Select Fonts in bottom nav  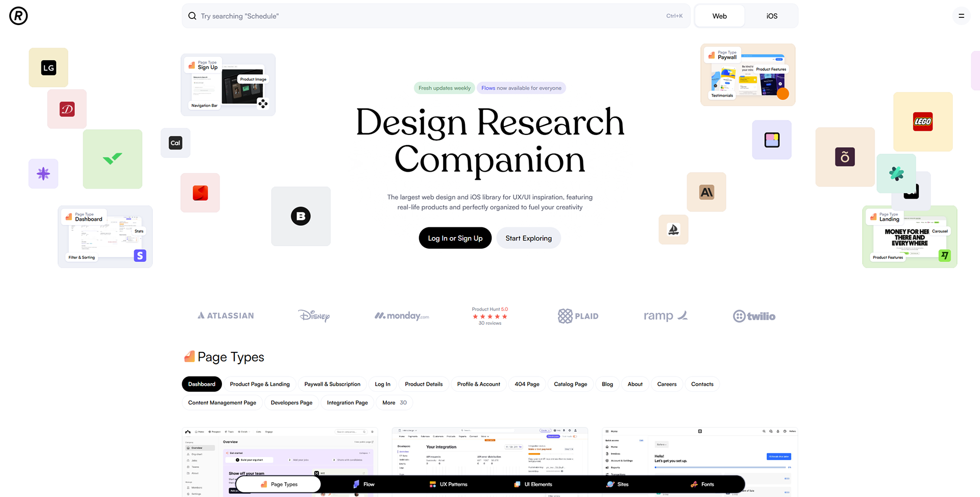click(702, 484)
